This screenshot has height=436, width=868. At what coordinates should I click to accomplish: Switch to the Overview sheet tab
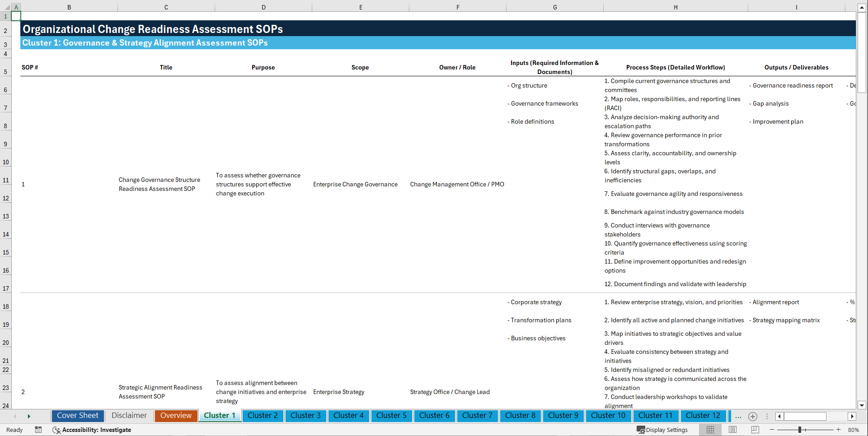pyautogui.click(x=176, y=416)
